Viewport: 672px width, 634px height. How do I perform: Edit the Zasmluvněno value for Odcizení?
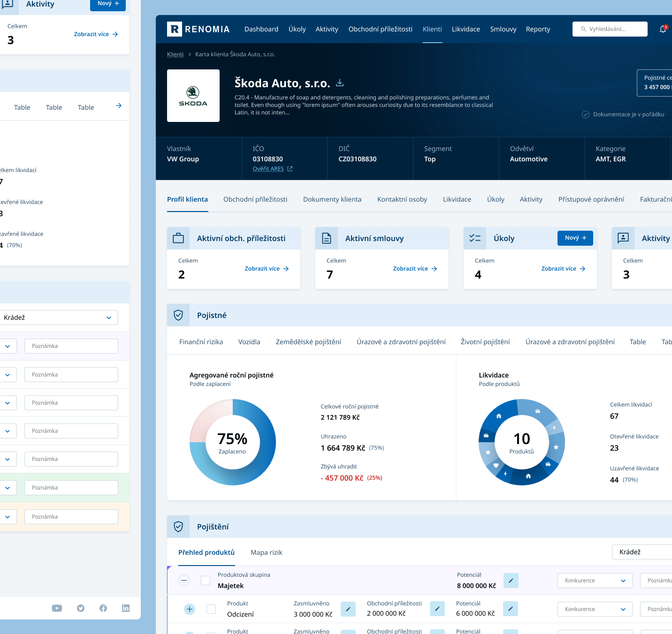coord(348,609)
